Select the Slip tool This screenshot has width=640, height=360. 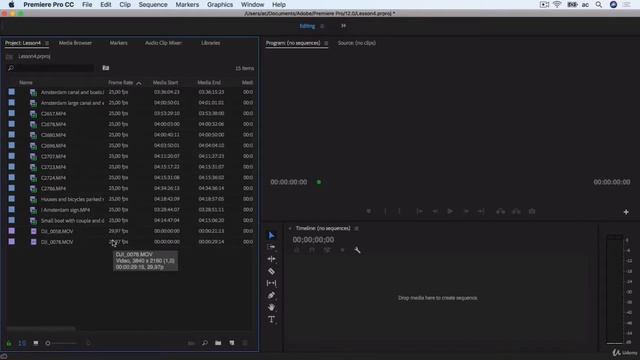[271, 283]
